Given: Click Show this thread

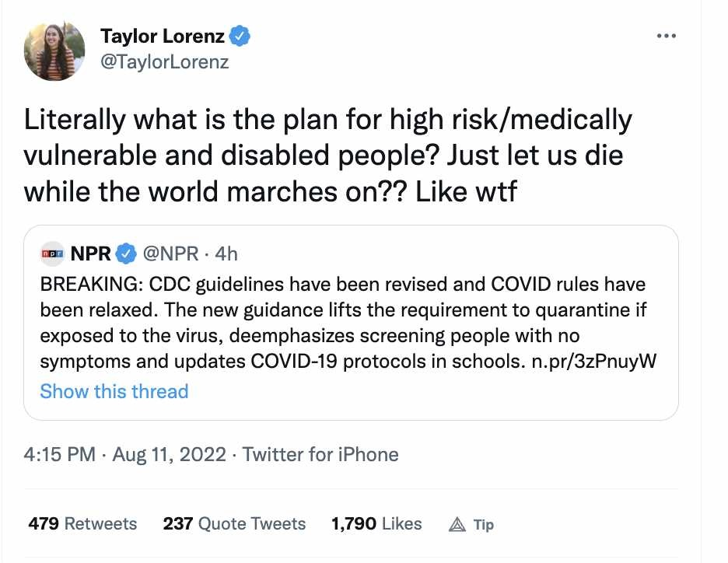Looking at the screenshot, I should 114,391.
